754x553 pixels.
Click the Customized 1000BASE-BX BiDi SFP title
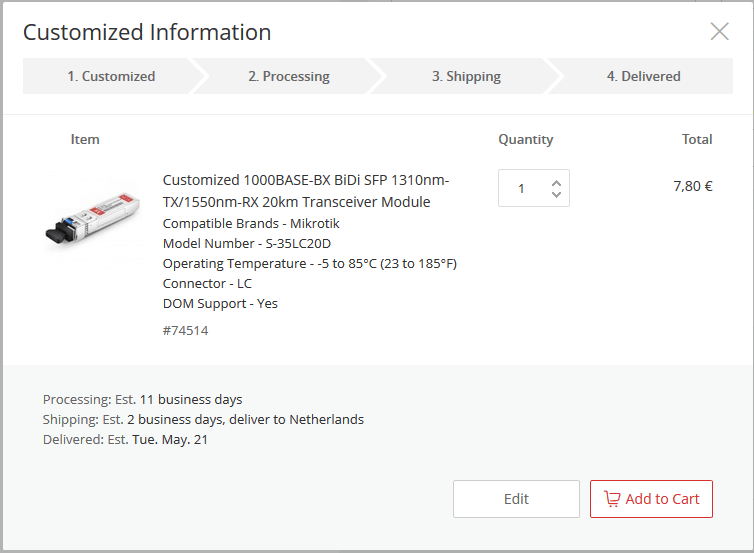306,191
